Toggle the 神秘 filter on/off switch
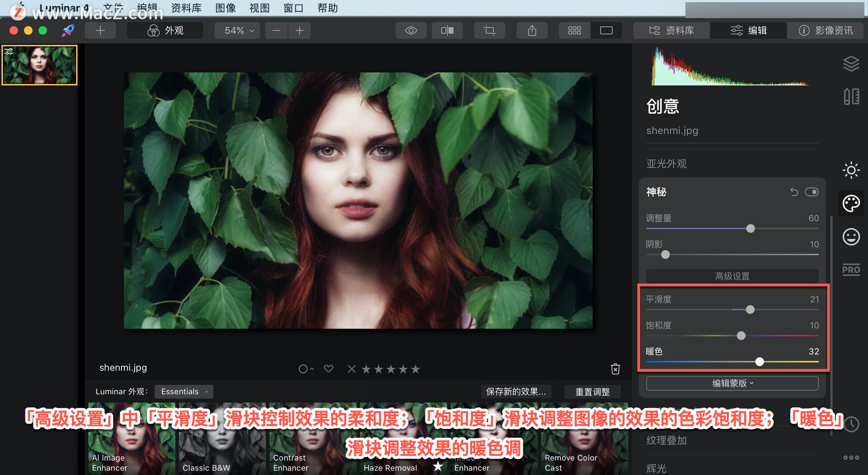Screen dimensions: 868x475 (812, 192)
